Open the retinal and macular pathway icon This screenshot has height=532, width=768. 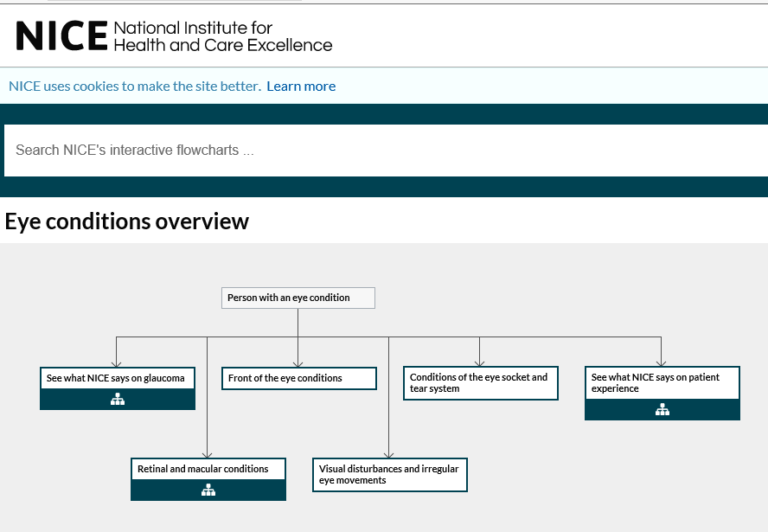[208, 490]
